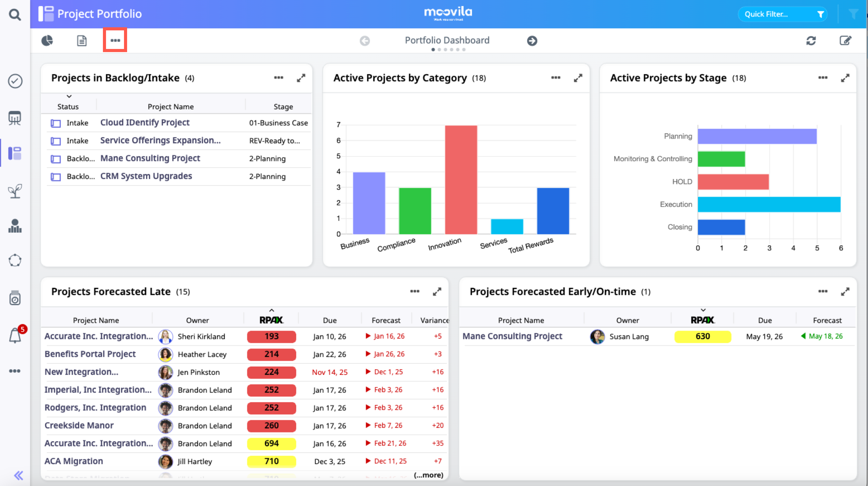This screenshot has height=486, width=868.
Task: Go to next dashboard with right arrow
Action: (x=532, y=41)
